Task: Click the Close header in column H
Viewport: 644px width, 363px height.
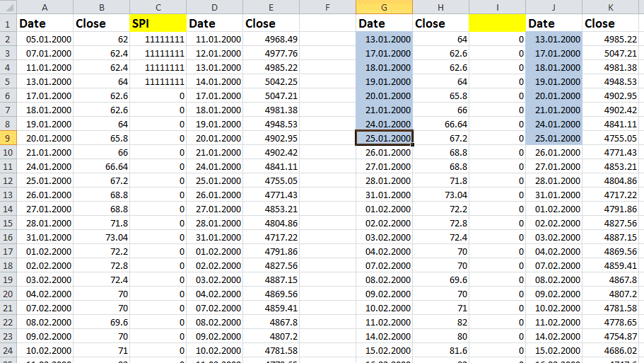Action: click(440, 23)
